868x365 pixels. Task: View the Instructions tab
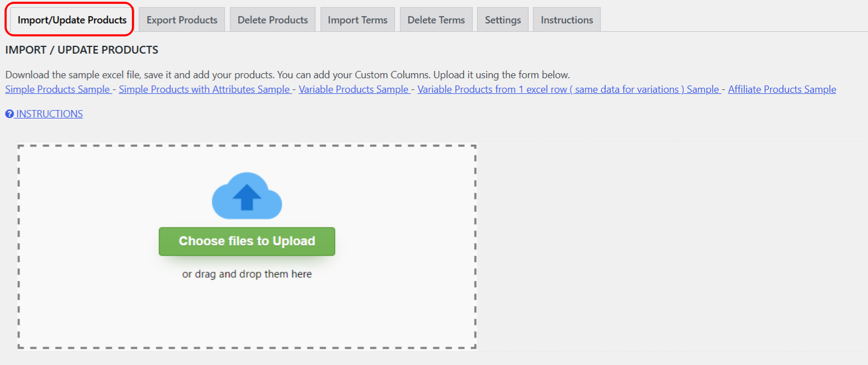click(x=567, y=20)
